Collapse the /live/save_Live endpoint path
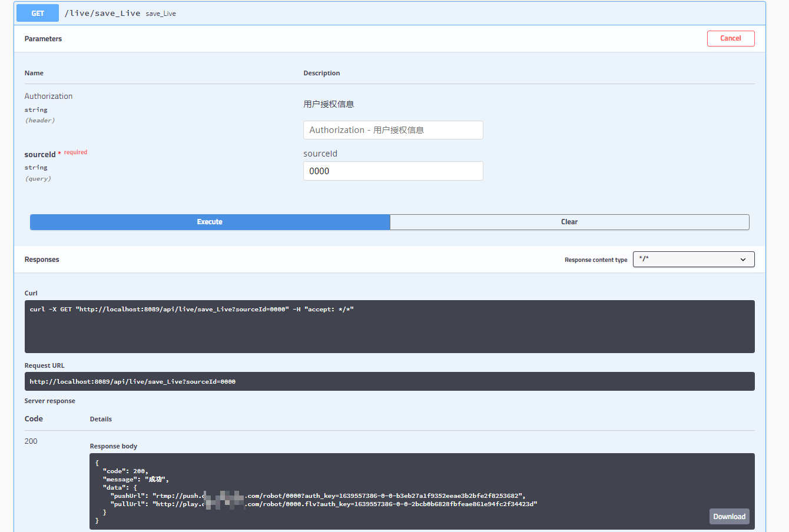 pyautogui.click(x=102, y=13)
